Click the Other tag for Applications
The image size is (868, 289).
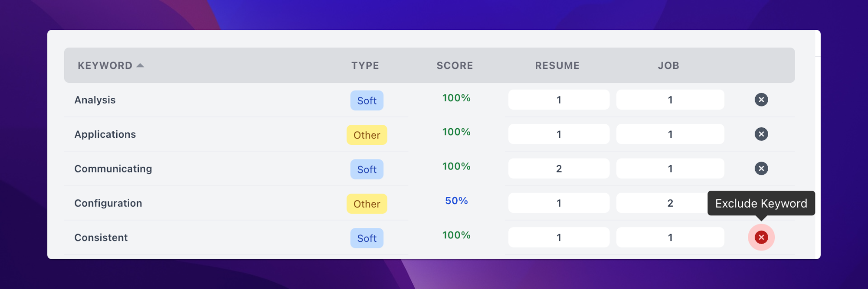tap(366, 135)
